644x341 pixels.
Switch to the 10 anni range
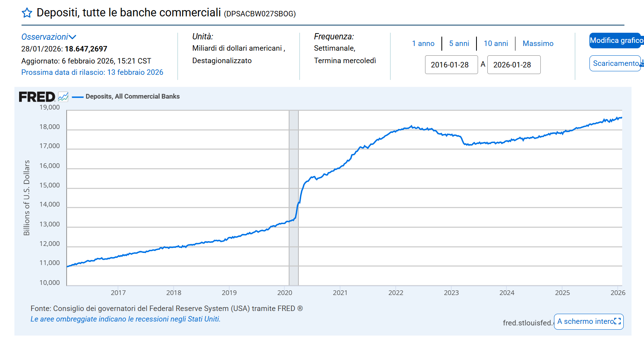click(496, 43)
